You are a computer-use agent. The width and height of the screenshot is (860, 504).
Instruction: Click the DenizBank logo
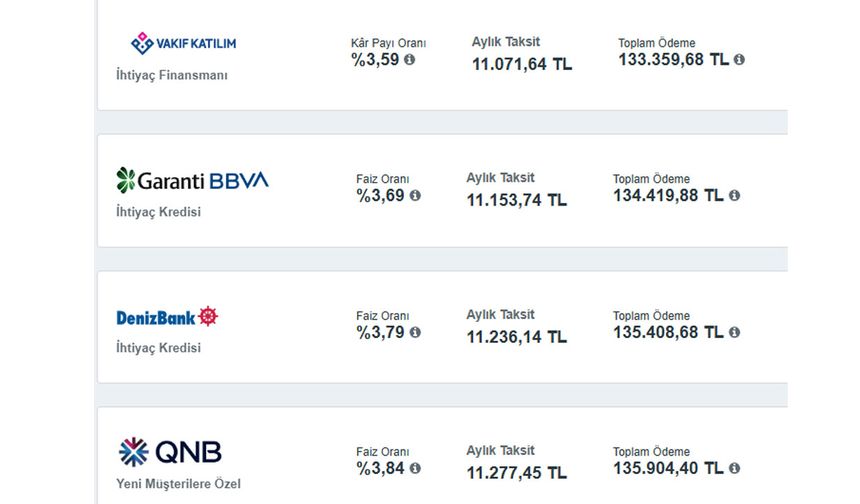point(167,316)
